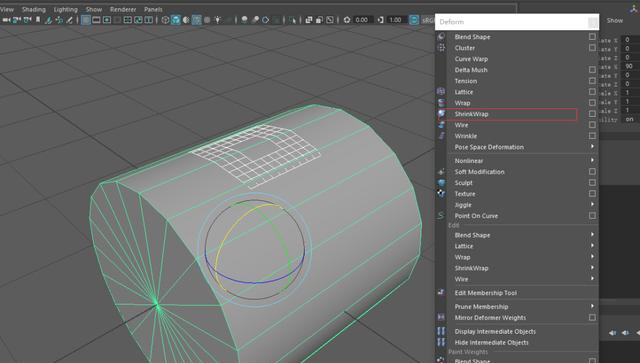This screenshot has height=363, width=640.
Task: Click the Exposure value field showing 0.00
Action: [x=362, y=20]
